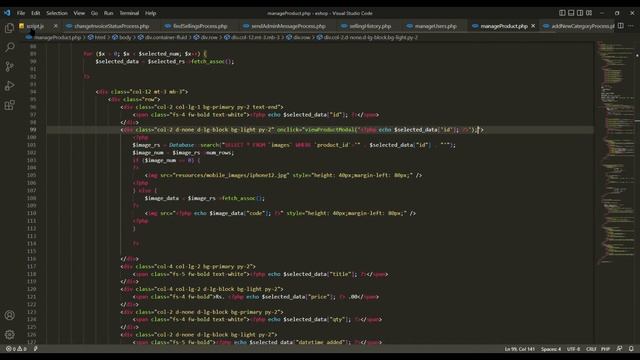Switch to sellingHistory.php tab
Screen dimensions: 640x360
pos(367,26)
